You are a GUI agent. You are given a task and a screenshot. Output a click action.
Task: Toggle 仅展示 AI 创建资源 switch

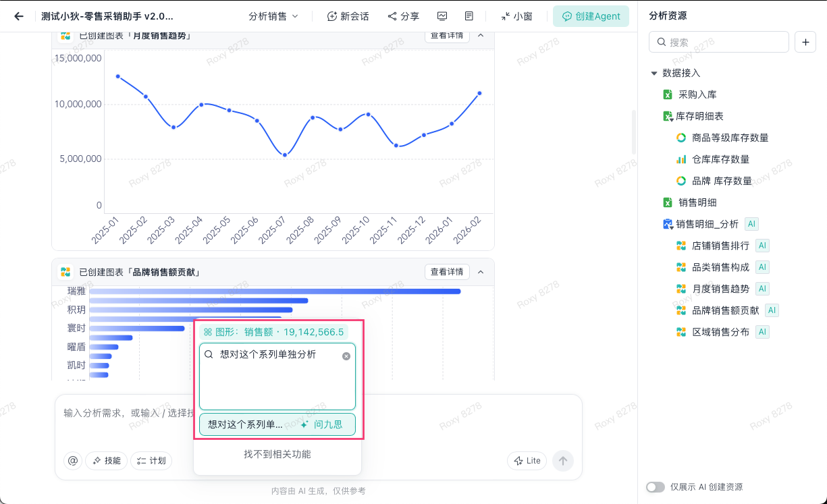click(x=655, y=487)
